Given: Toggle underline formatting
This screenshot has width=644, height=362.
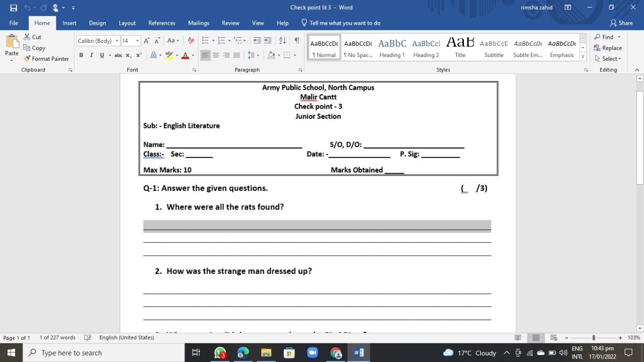Looking at the screenshot, I should tap(102, 55).
